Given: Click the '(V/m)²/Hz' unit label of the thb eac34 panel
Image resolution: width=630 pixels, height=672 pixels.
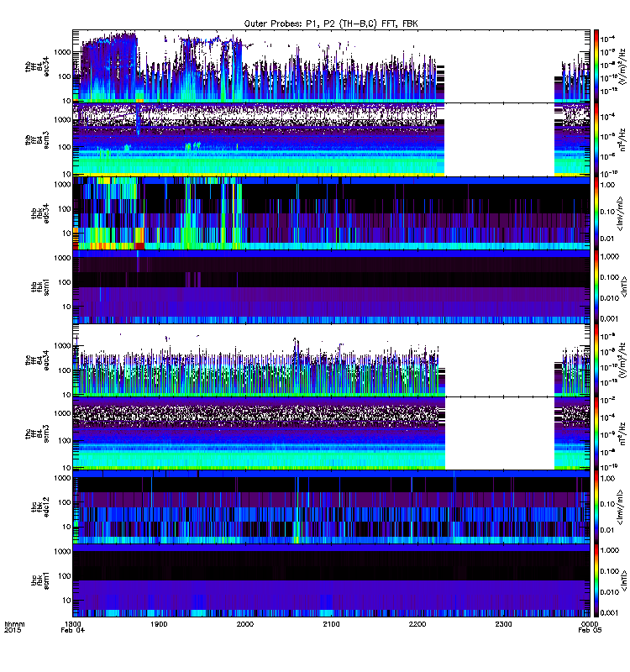Looking at the screenshot, I should 624,66.
